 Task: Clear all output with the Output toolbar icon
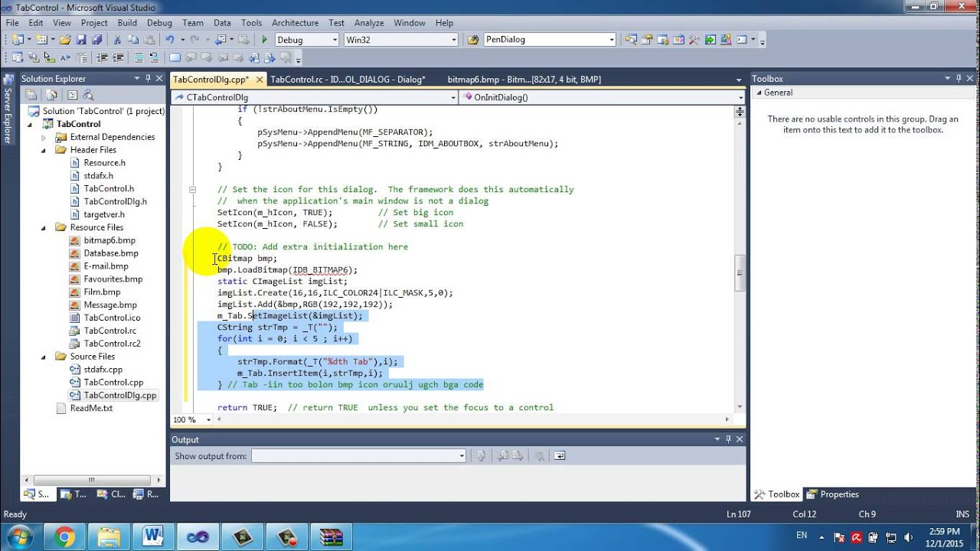click(x=539, y=455)
